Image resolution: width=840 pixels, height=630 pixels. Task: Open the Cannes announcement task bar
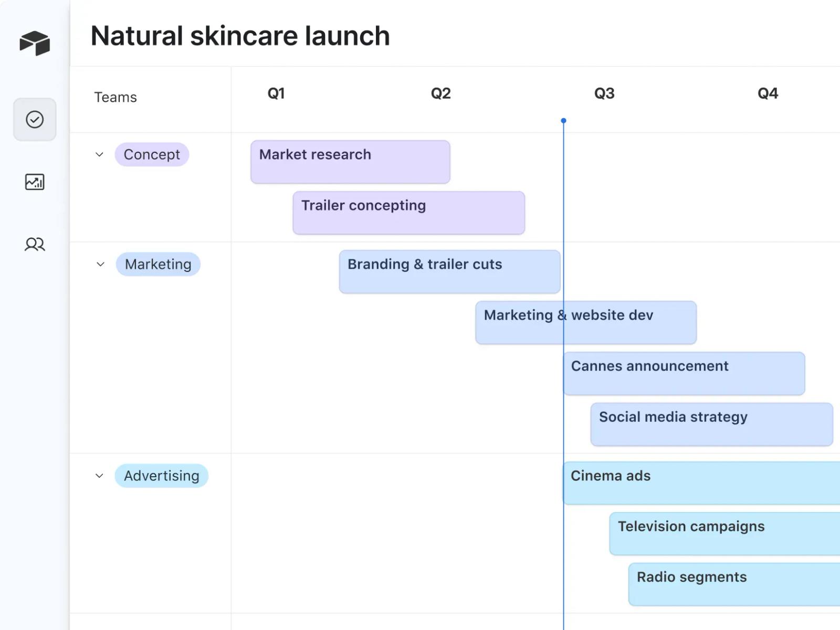pos(684,373)
